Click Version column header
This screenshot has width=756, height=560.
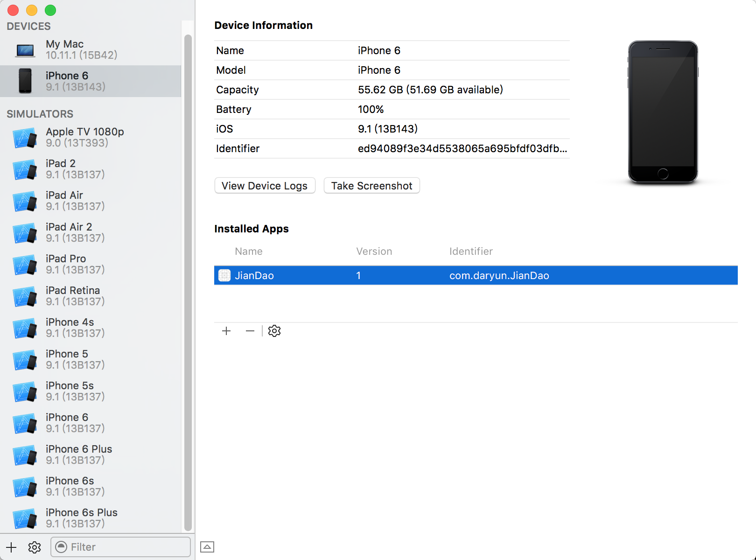click(x=374, y=252)
